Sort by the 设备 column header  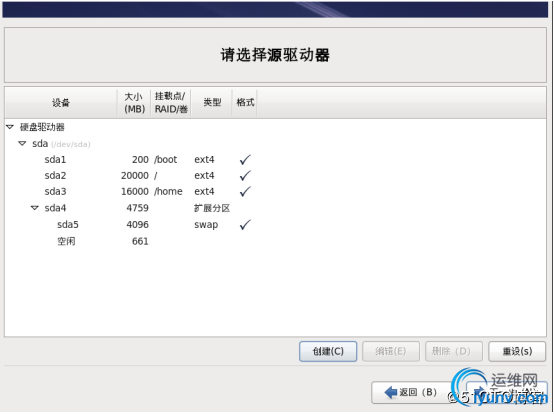point(61,102)
